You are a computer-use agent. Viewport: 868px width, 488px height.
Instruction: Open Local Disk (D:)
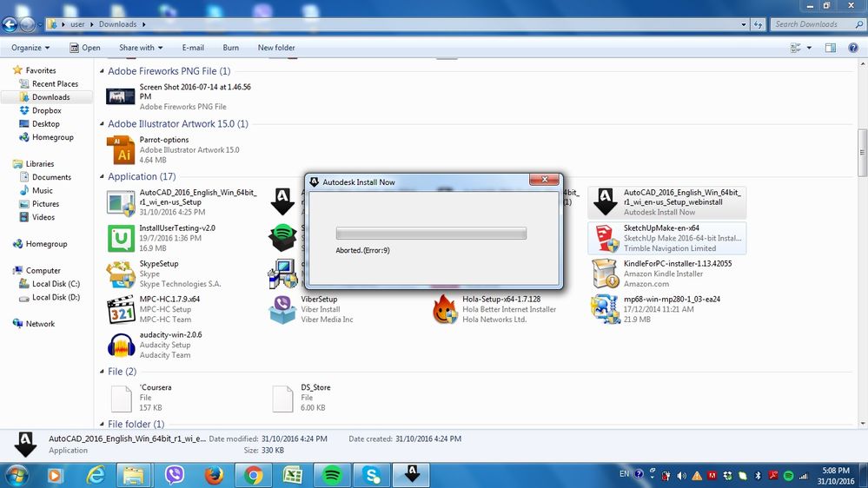56,297
